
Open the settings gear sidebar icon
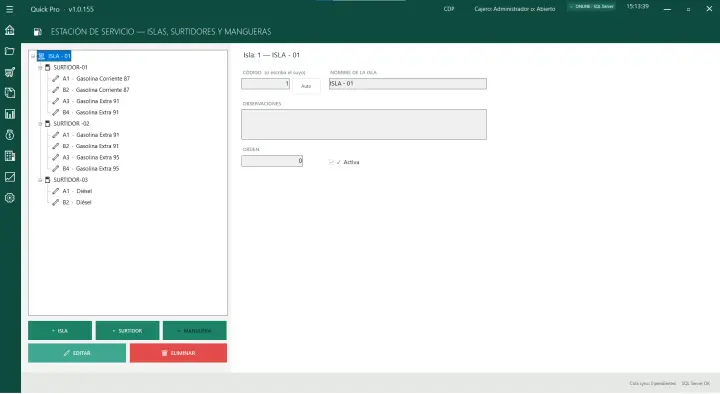(10, 198)
